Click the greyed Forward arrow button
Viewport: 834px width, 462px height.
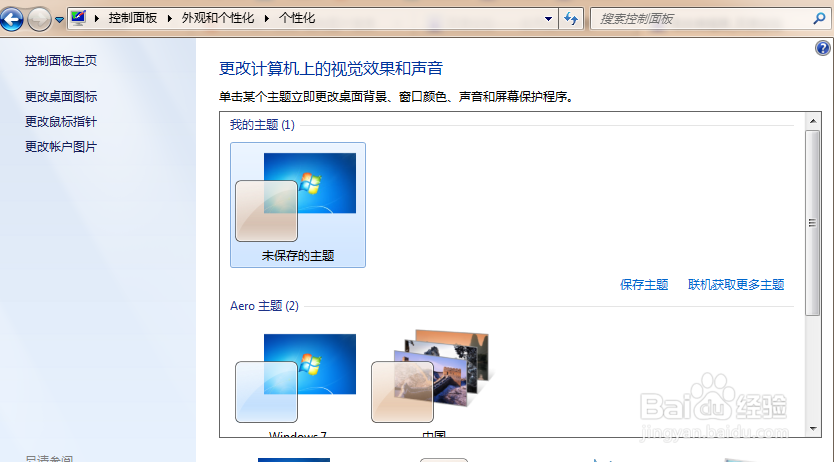[39, 20]
